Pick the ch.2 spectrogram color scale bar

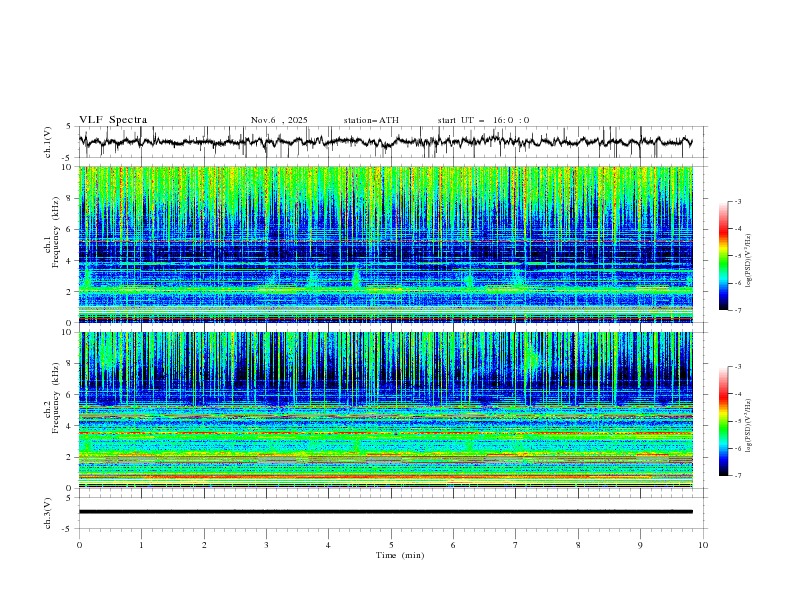[x=723, y=421]
